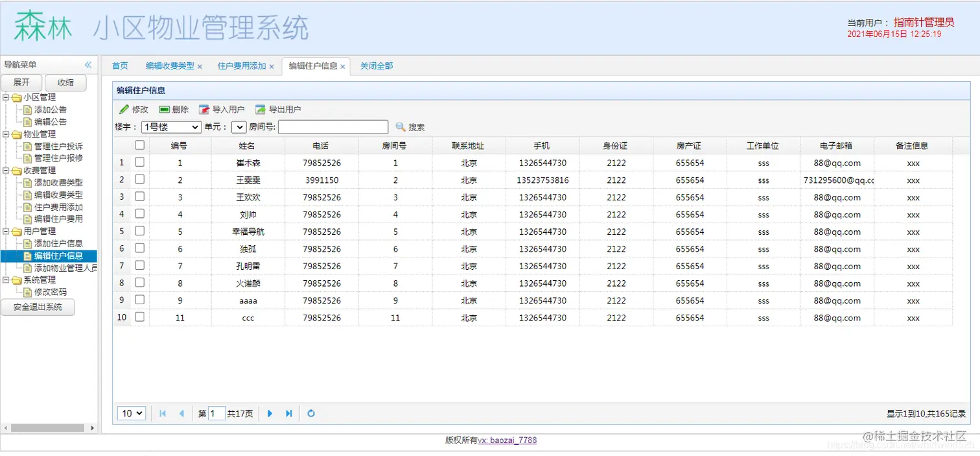The width and height of the screenshot is (980, 456).
Task: Click the 13523753816 phone cell
Action: pos(542,180)
